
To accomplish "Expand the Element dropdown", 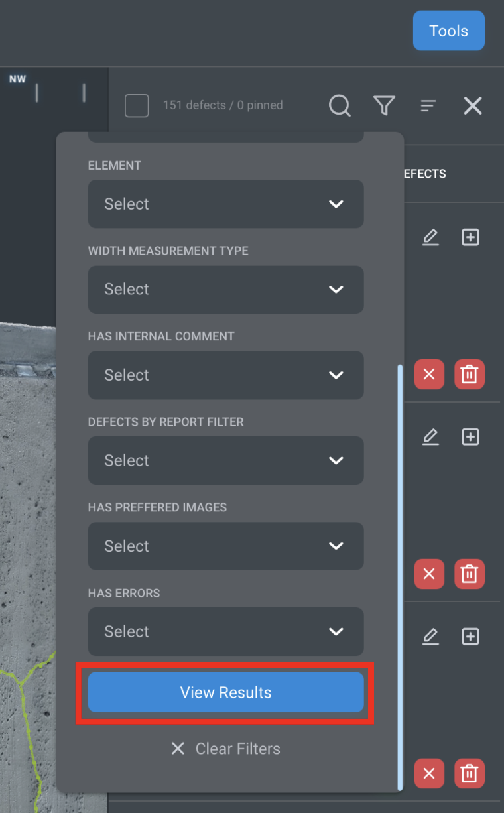I will click(x=225, y=204).
